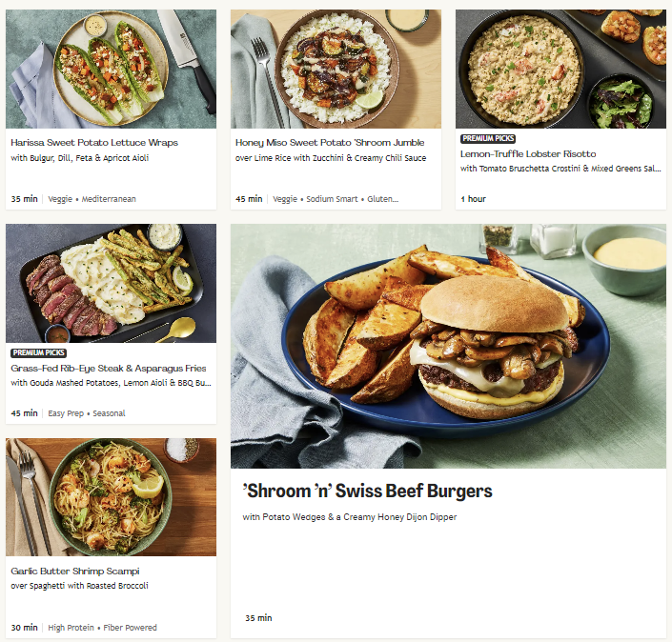Open Garlic Butter Shrimp Scampi photo
The image size is (672, 642).
click(111, 497)
